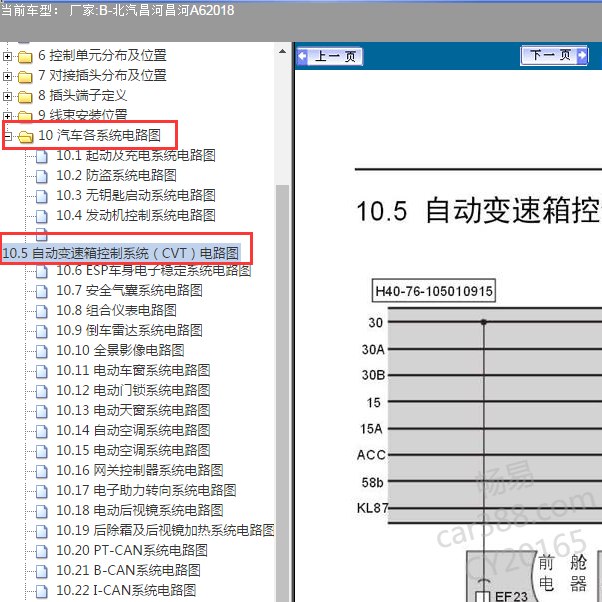Click document icon beside 10.17 电子助力转向系统电路图
Image resolution: width=602 pixels, height=602 pixels.
[41, 491]
